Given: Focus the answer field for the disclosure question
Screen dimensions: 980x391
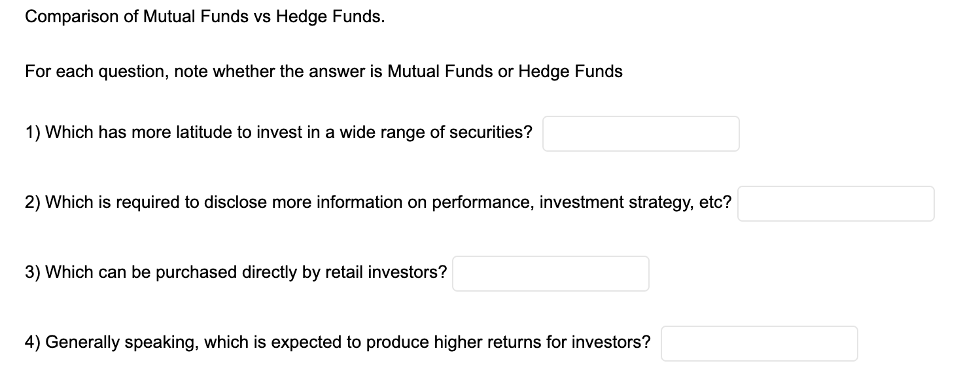Looking at the screenshot, I should 836,203.
